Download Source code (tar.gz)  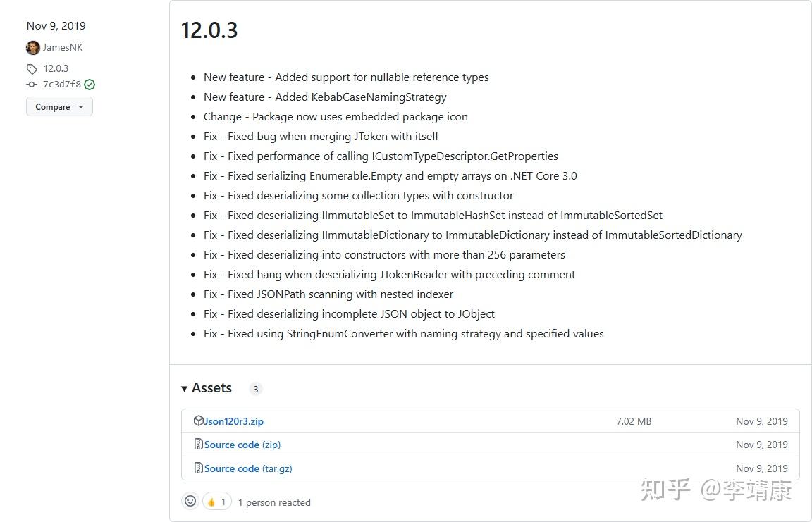(x=248, y=468)
